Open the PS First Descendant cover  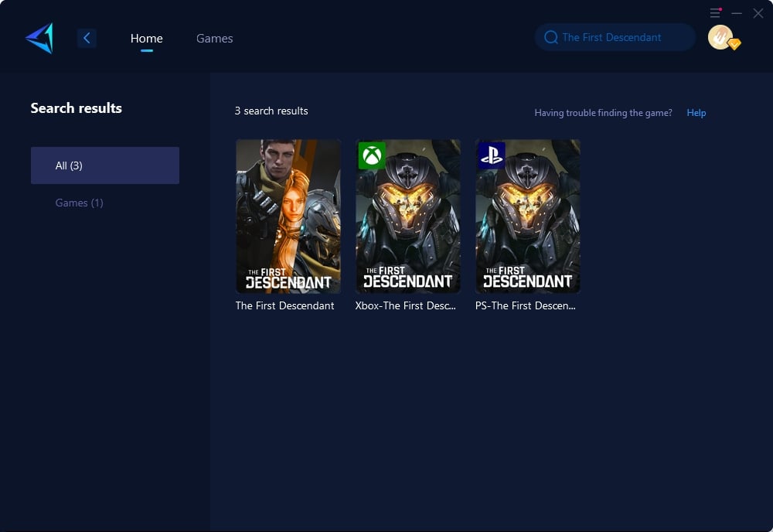click(527, 216)
